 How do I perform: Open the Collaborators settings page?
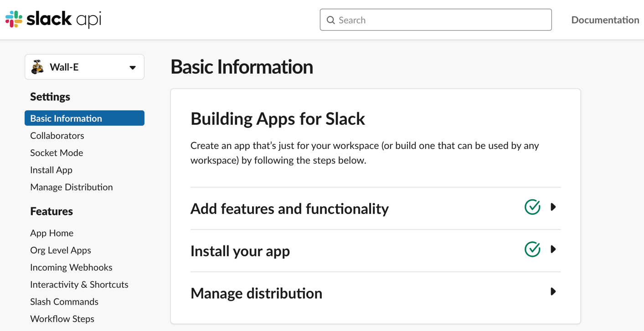tap(57, 136)
